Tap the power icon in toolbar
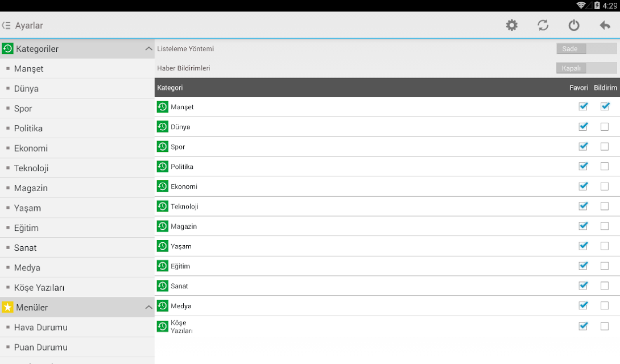620x364 pixels. [x=574, y=25]
